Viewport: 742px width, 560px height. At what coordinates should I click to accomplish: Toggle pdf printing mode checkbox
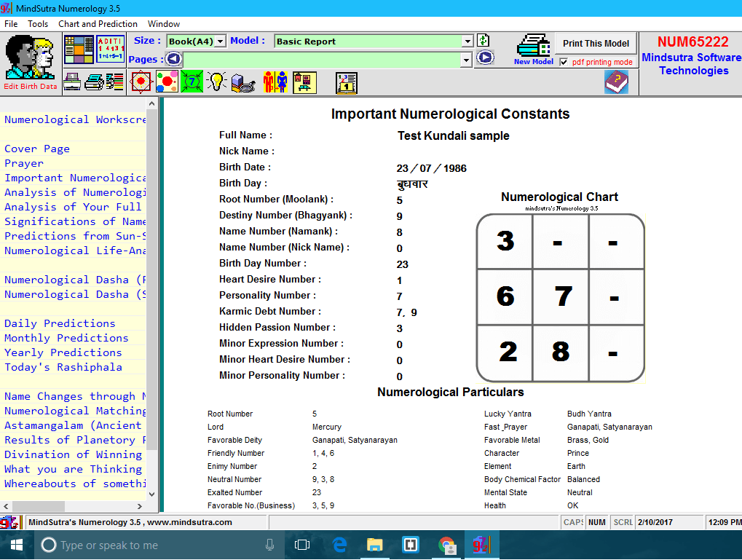(564, 62)
